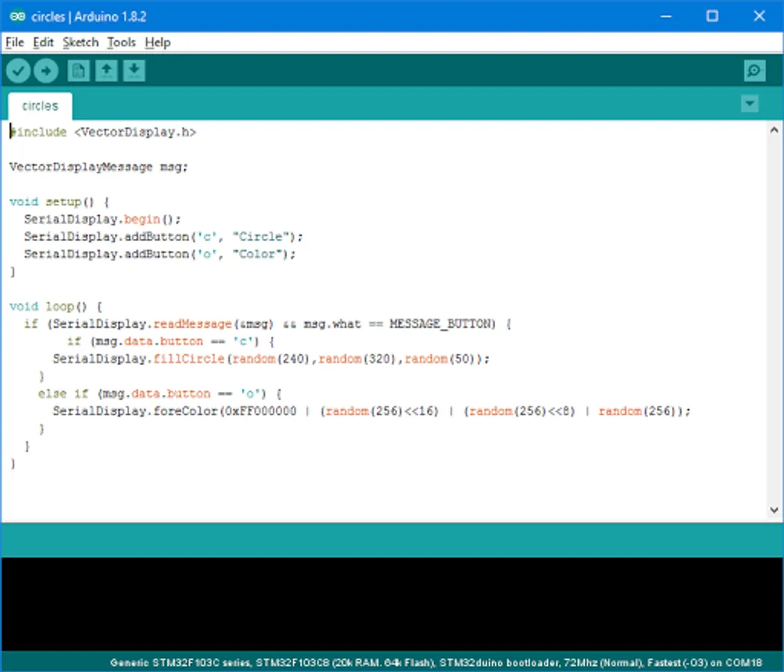The height and width of the screenshot is (672, 784).
Task: Click the void loop() line
Action: pos(55,306)
